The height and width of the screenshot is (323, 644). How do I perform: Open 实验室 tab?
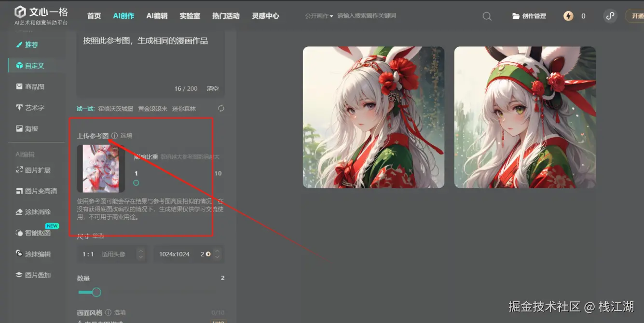pyautogui.click(x=190, y=16)
